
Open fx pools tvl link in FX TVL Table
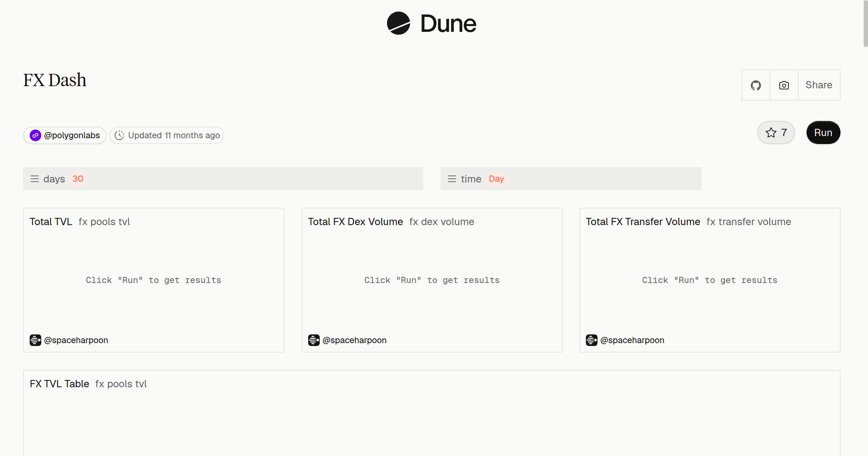[121, 384]
